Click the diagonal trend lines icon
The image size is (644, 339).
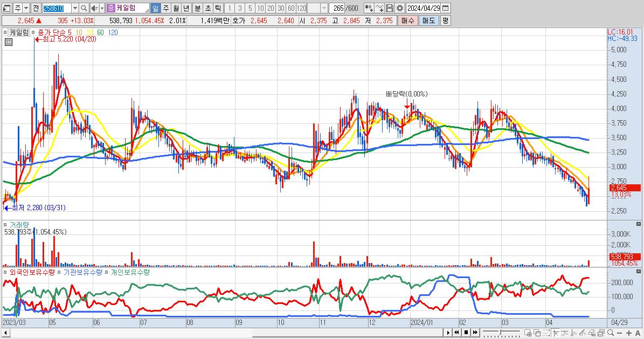(583, 333)
